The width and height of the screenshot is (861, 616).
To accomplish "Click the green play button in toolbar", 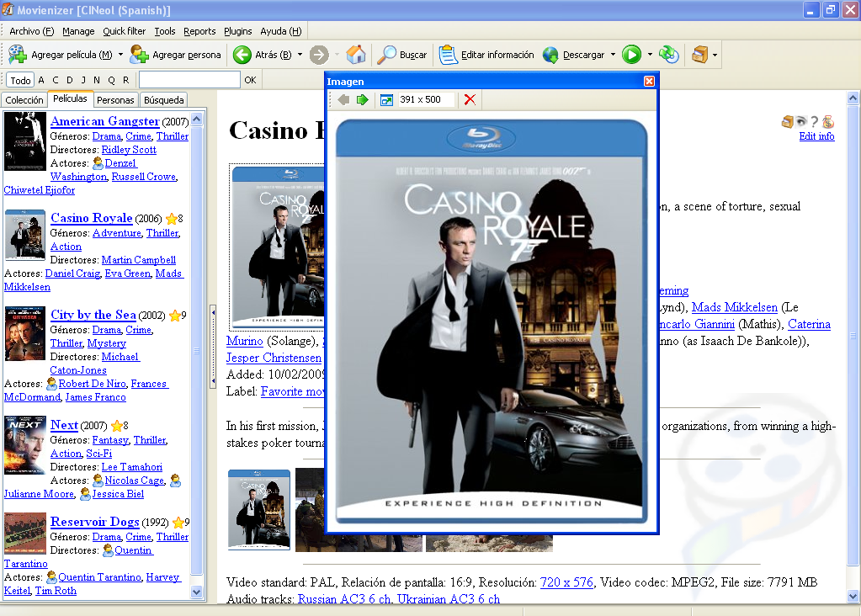I will click(x=631, y=55).
